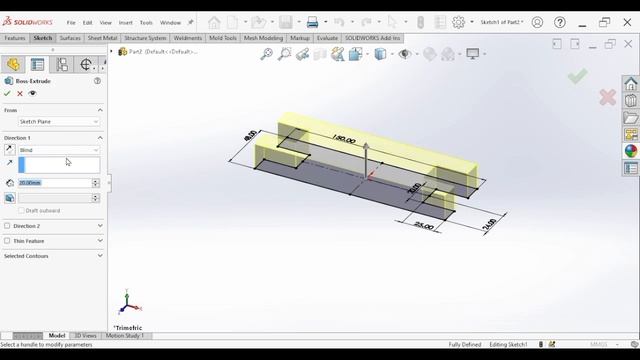
Task: Click the depth value spinner arrows
Action: [x=96, y=183]
